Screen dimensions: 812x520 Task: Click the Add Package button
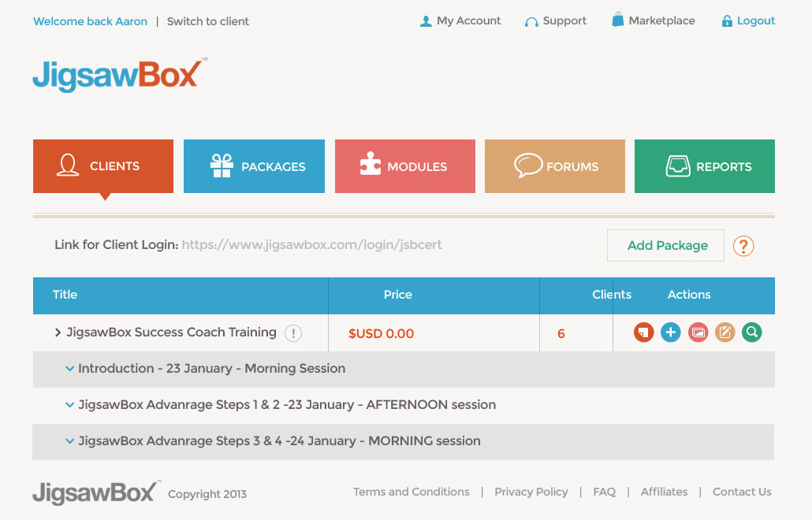tap(665, 245)
